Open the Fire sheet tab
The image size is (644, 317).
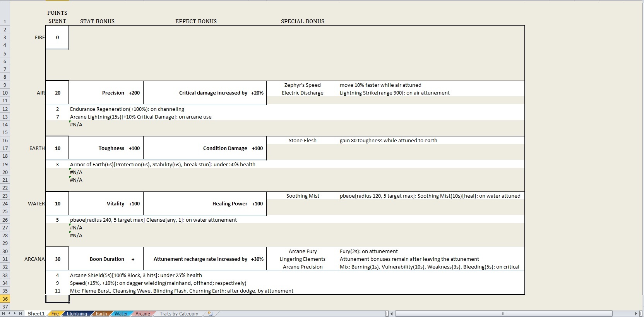(55, 314)
